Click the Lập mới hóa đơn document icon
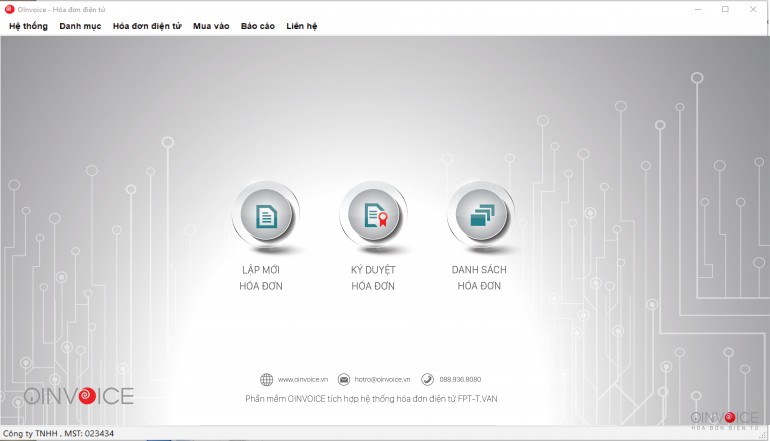Image resolution: width=770 pixels, height=441 pixels. pyautogui.click(x=265, y=215)
